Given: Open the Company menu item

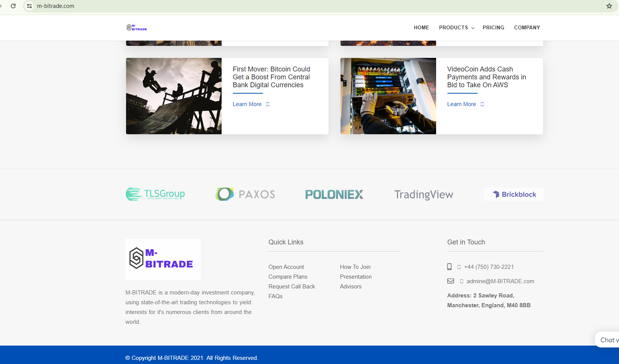Looking at the screenshot, I should pos(527,27).
